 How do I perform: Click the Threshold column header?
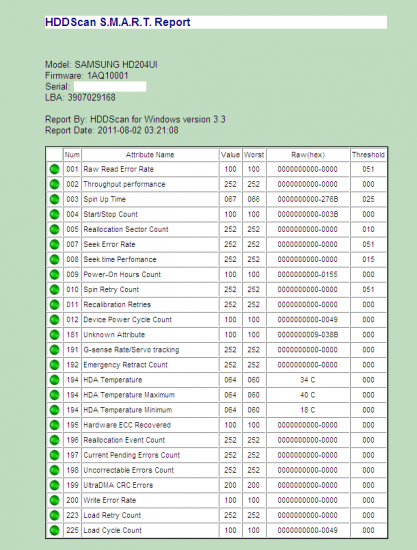point(368,155)
